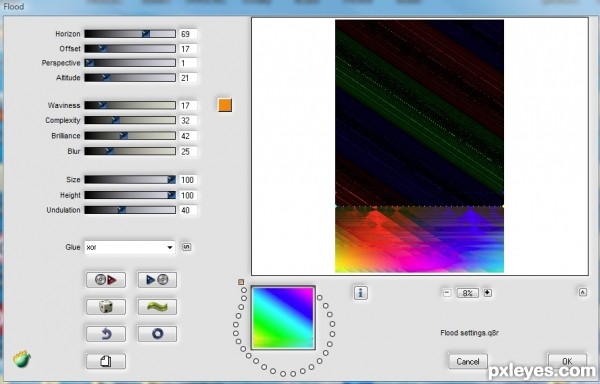This screenshot has height=384, width=600.
Task: Click the Complexity value field showing 32
Action: click(188, 120)
